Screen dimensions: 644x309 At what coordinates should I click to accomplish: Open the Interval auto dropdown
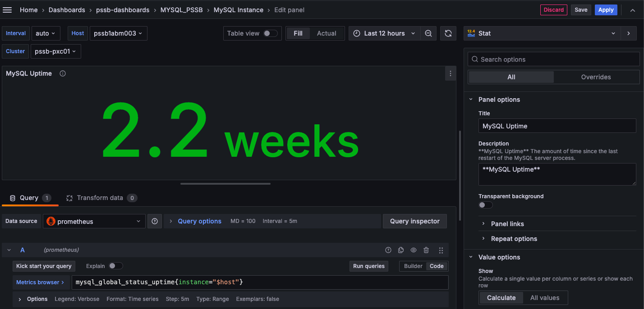coord(46,33)
